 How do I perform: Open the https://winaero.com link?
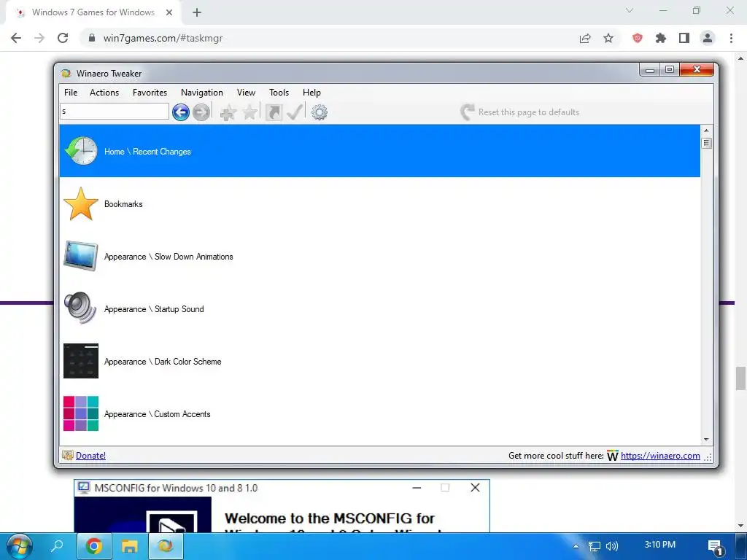pyautogui.click(x=660, y=456)
